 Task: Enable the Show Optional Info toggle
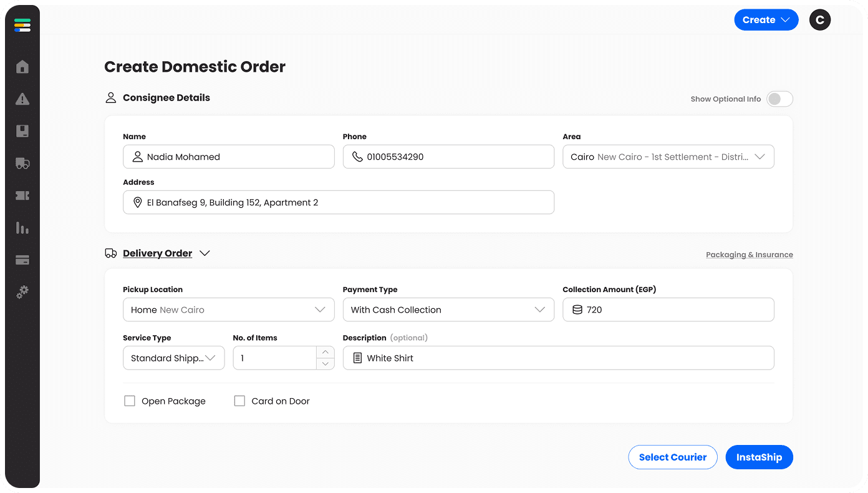click(x=779, y=99)
